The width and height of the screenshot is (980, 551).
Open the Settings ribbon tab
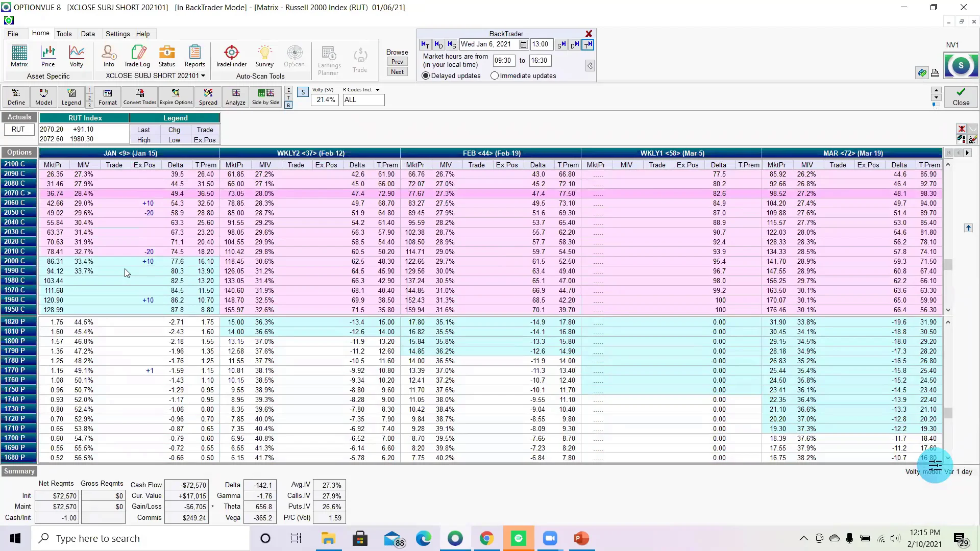click(x=117, y=34)
